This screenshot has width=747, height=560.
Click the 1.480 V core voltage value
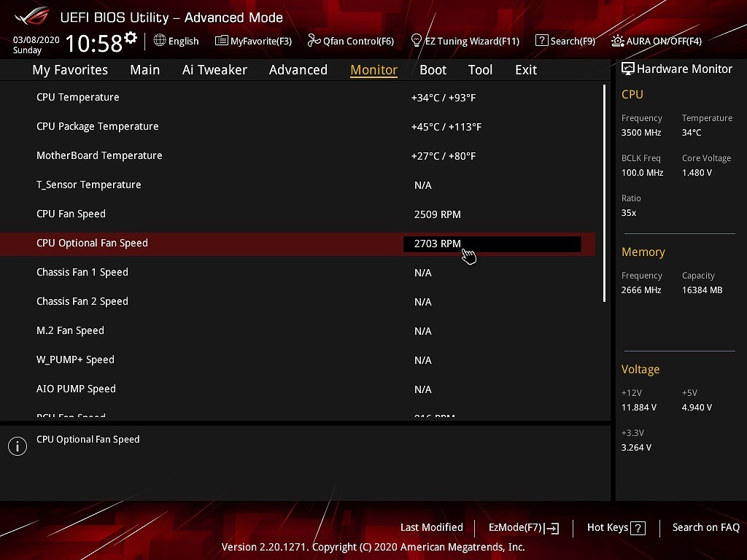pyautogui.click(x=697, y=172)
